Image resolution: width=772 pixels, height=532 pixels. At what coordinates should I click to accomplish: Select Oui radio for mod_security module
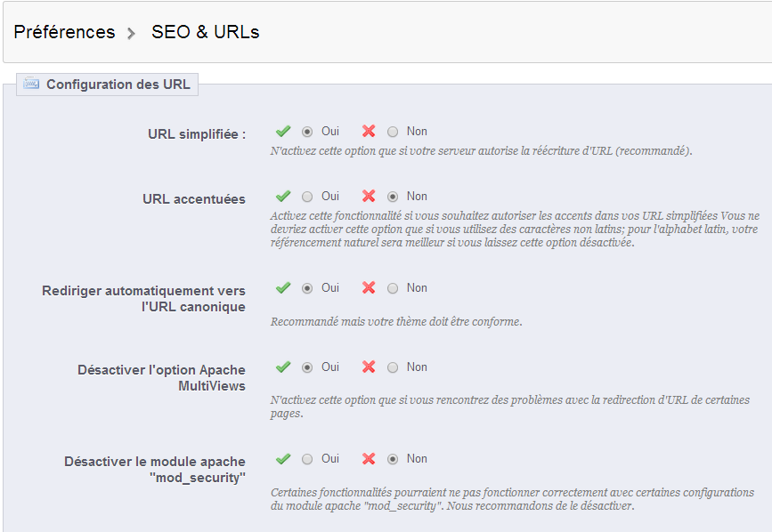click(307, 459)
